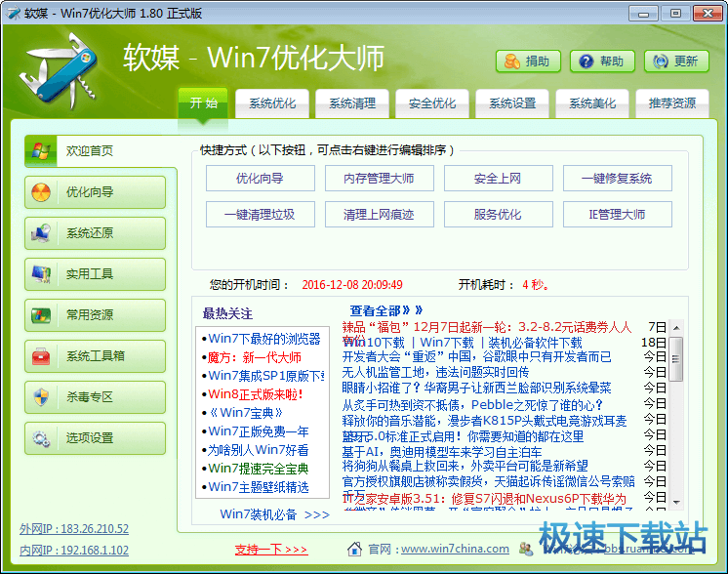
Task: Open link Win7主题壁纸精选
Action: pos(259,487)
